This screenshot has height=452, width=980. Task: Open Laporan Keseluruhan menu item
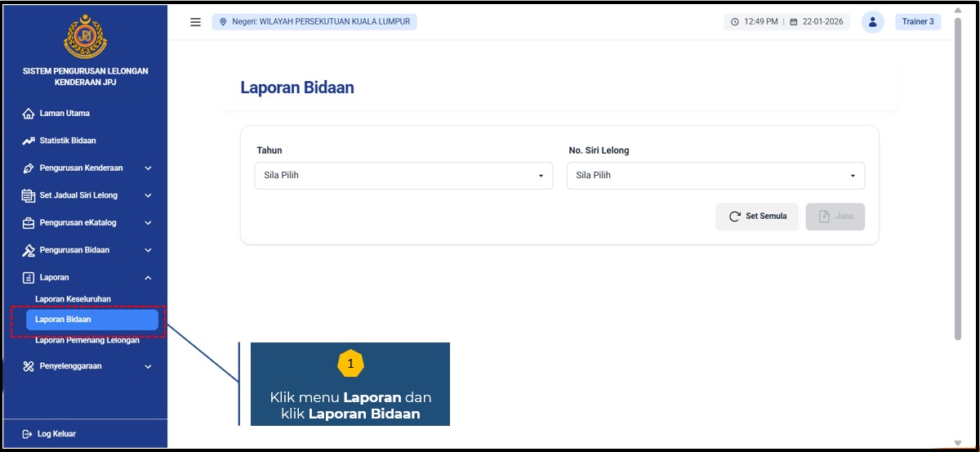[73, 299]
